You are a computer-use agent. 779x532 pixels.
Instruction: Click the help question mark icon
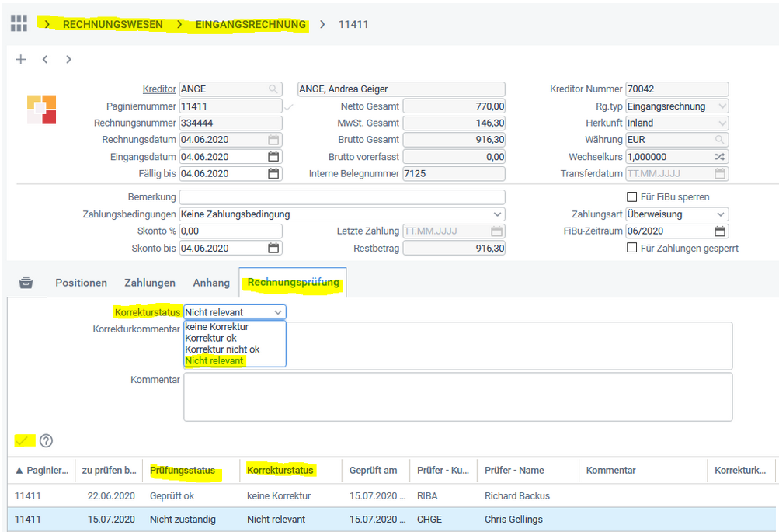click(x=46, y=441)
